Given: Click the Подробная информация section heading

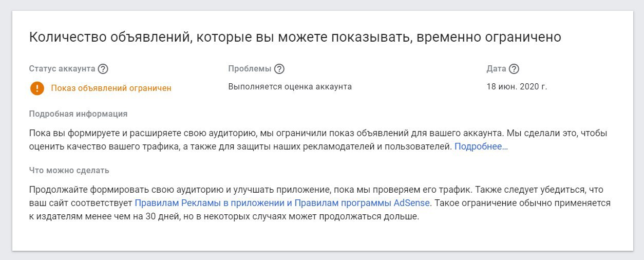Looking at the screenshot, I should click(78, 114).
